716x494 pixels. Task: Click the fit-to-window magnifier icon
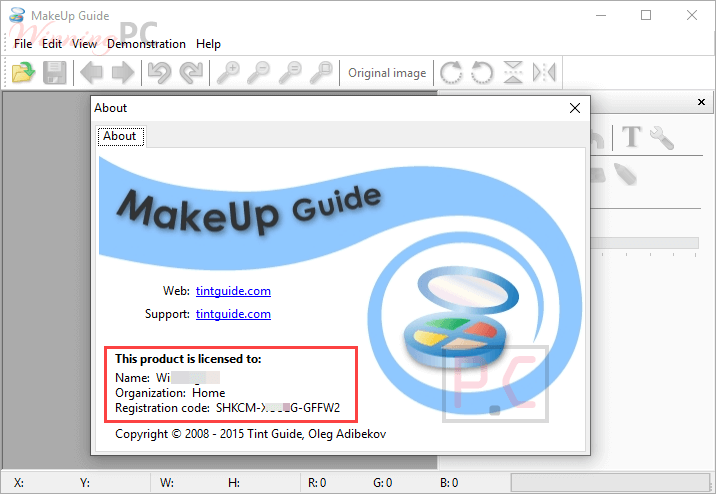tap(321, 73)
